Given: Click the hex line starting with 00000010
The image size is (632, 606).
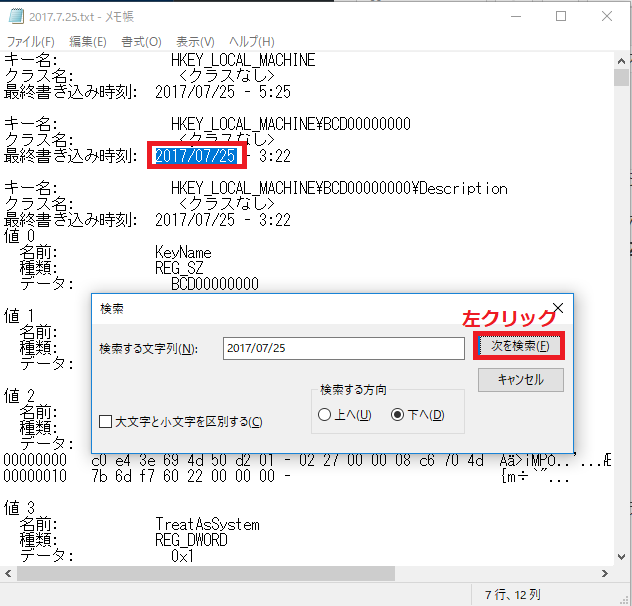Looking at the screenshot, I should 286,476.
